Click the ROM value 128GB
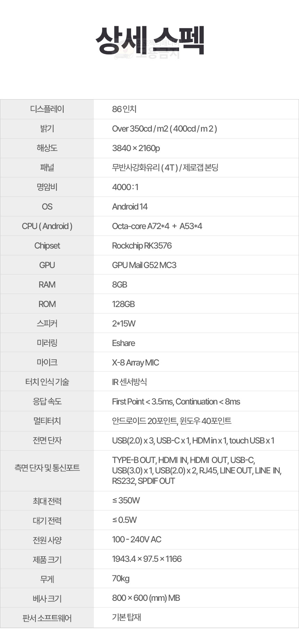The width and height of the screenshot is (299, 644). 123,304
